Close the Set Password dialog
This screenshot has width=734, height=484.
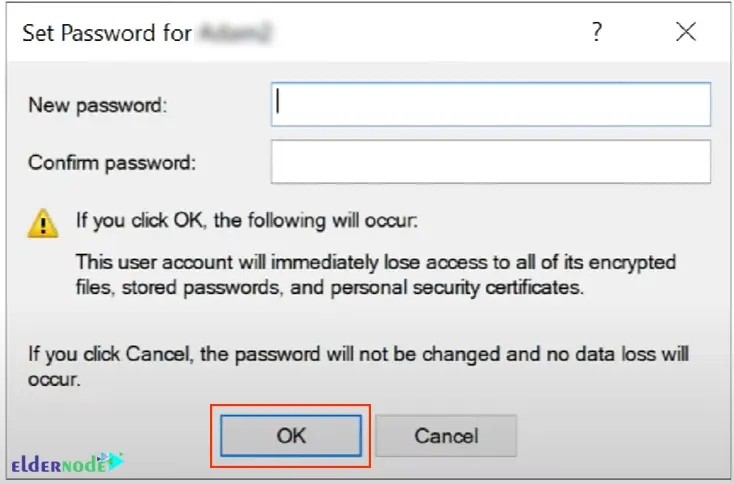(x=686, y=32)
